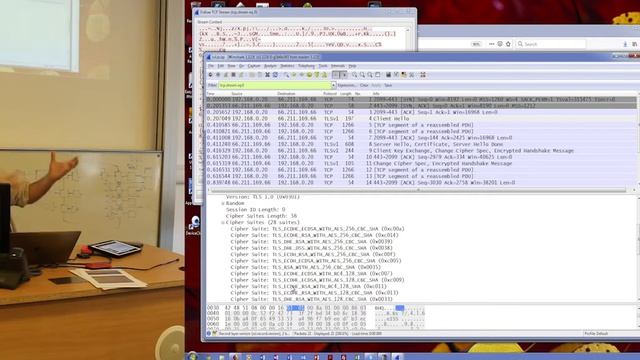Bookmark page with browser star icon
Viewport: 640px width, 360px height.
(x=508, y=44)
